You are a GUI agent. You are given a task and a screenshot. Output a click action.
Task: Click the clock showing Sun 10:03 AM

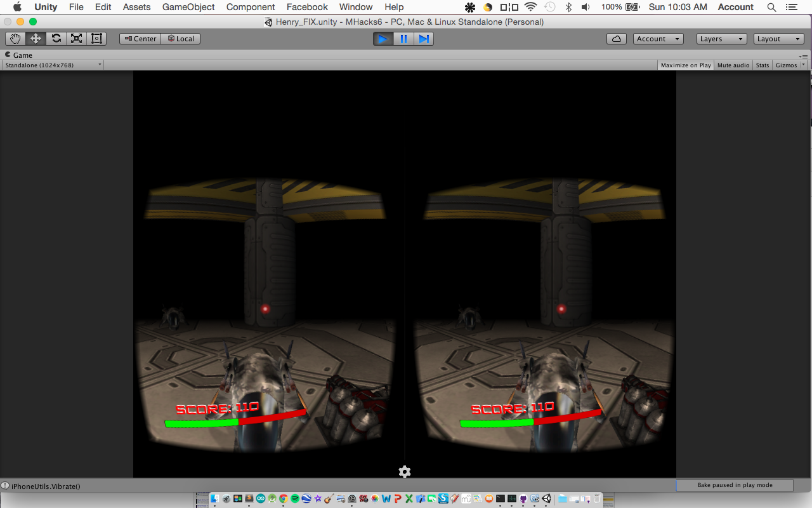coord(678,7)
